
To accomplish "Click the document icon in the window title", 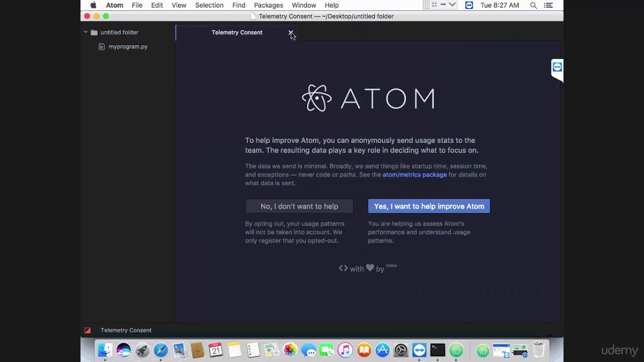I will tap(253, 16).
